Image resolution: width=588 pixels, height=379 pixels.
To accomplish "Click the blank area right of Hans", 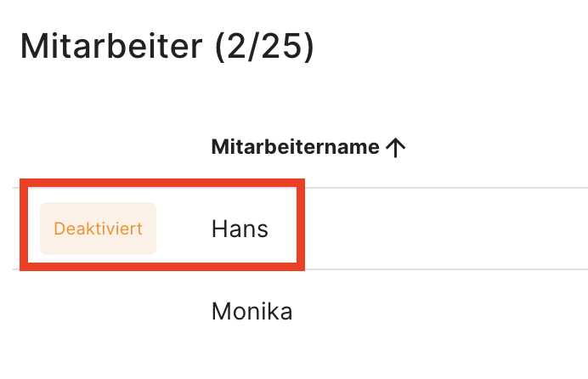I will click(x=442, y=229).
